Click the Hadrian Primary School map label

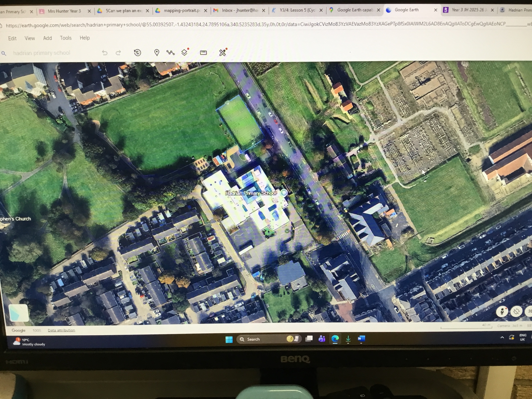pyautogui.click(x=251, y=193)
